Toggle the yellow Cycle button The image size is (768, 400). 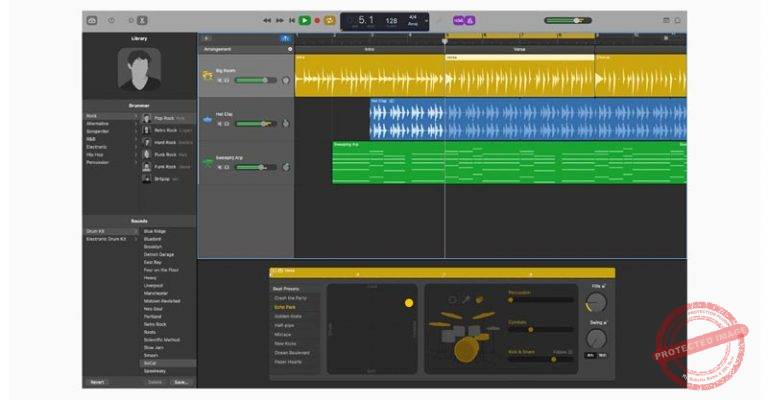pyautogui.click(x=329, y=20)
